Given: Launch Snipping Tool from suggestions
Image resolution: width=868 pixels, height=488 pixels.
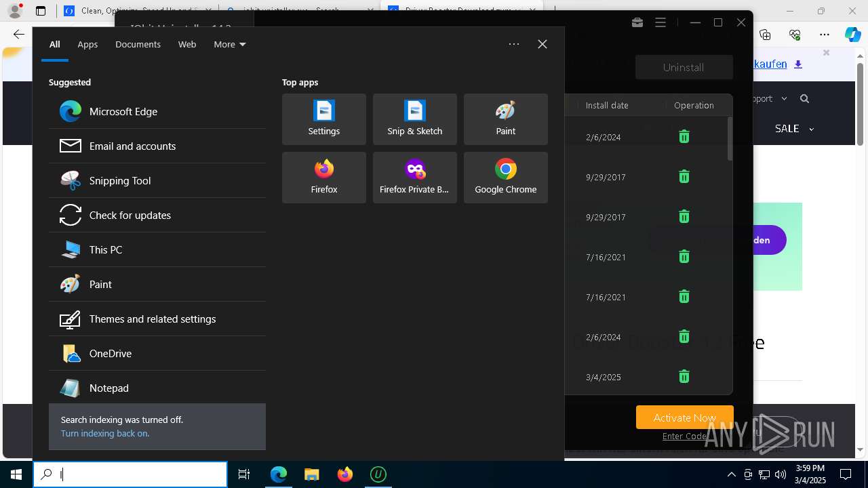Looking at the screenshot, I should click(x=157, y=180).
